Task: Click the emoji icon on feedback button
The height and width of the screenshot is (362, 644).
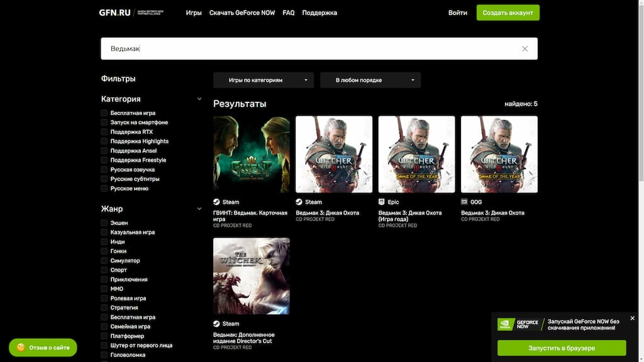Action: (x=21, y=348)
